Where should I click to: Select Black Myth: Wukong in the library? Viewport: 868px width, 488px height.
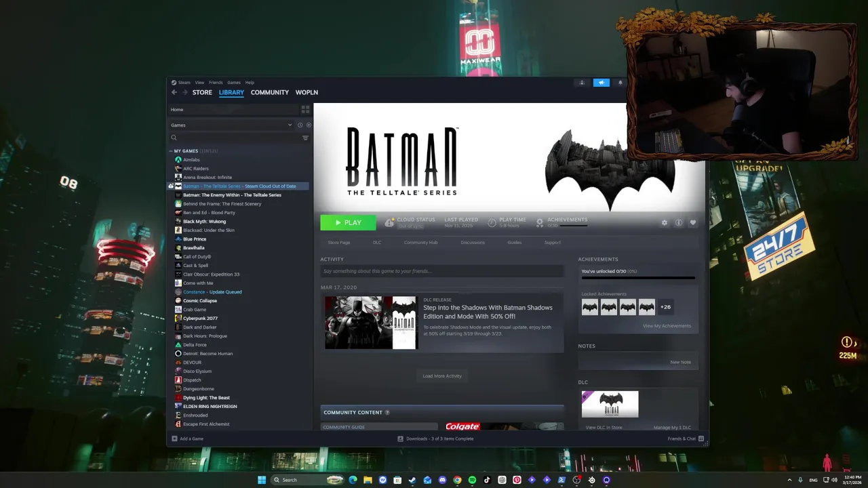204,222
